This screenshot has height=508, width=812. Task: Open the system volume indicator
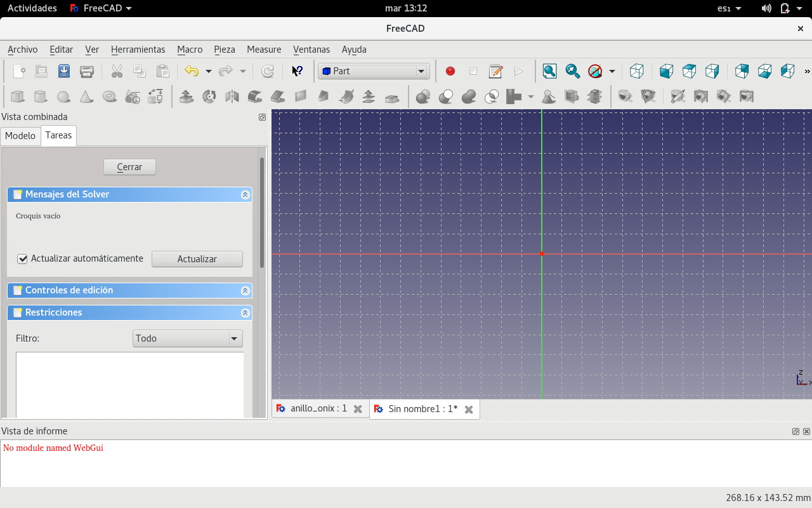point(766,8)
